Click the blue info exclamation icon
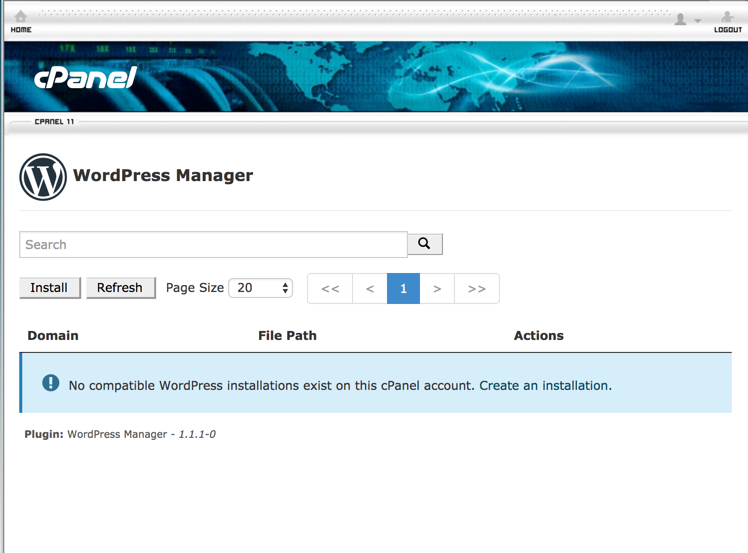 51,383
